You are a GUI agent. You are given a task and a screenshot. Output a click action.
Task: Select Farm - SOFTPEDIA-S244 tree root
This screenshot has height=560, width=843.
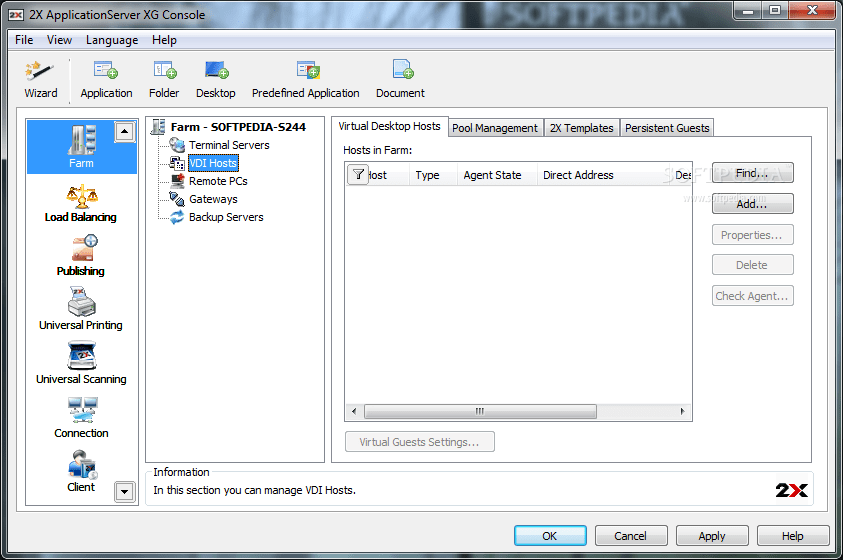tap(238, 127)
